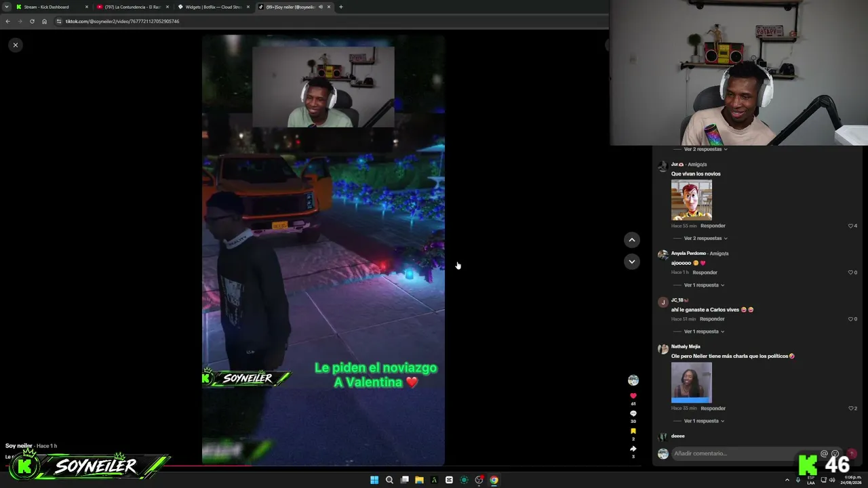This screenshot has height=488, width=868.
Task: Save the video with the bookmark icon
Action: (633, 431)
